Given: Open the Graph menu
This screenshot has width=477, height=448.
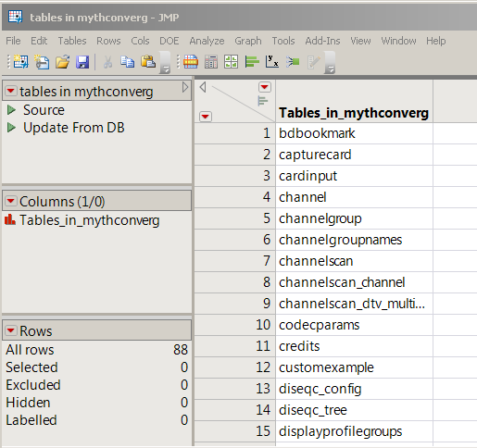Looking at the screenshot, I should pyautogui.click(x=248, y=41).
